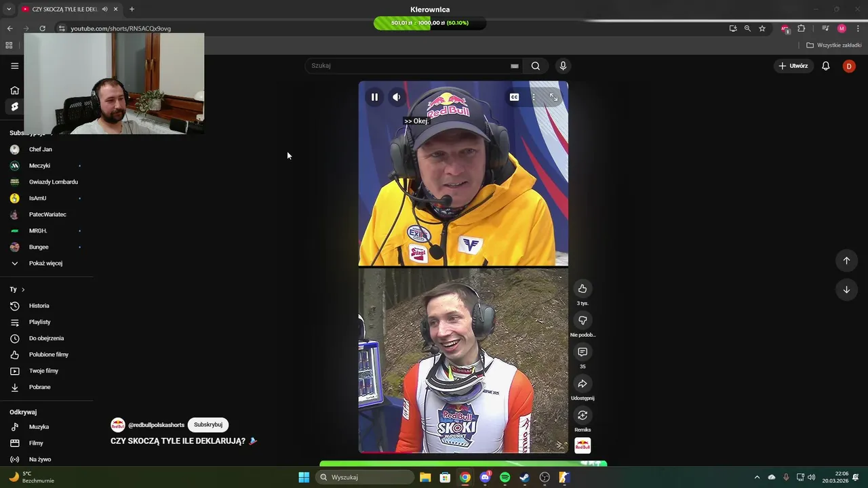This screenshot has height=488, width=868.
Task: Click the browser back arrow
Action: 9,28
